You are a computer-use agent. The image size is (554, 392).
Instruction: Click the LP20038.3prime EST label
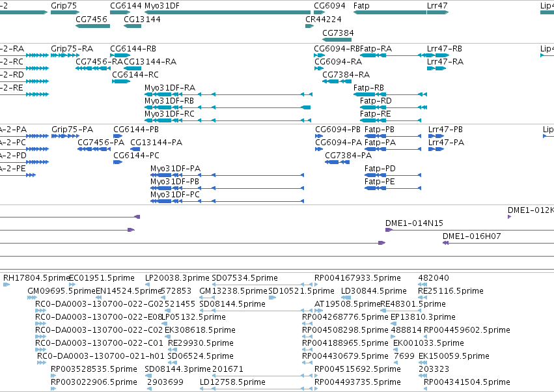tap(177, 278)
